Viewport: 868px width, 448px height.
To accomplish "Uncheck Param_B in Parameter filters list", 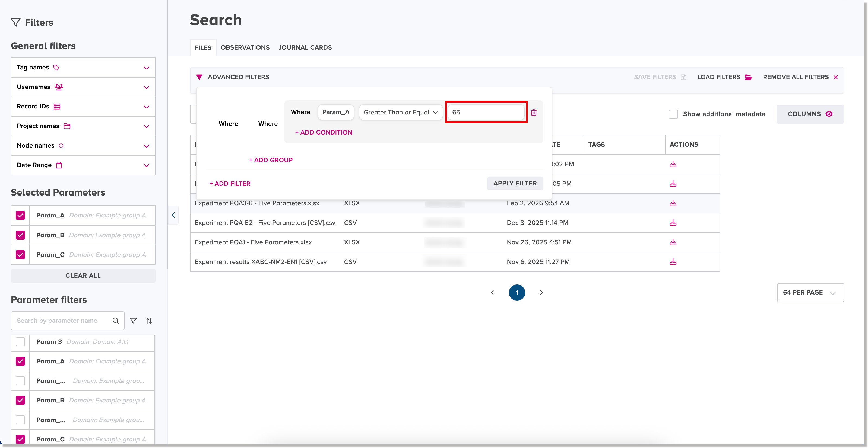I will coord(21,400).
